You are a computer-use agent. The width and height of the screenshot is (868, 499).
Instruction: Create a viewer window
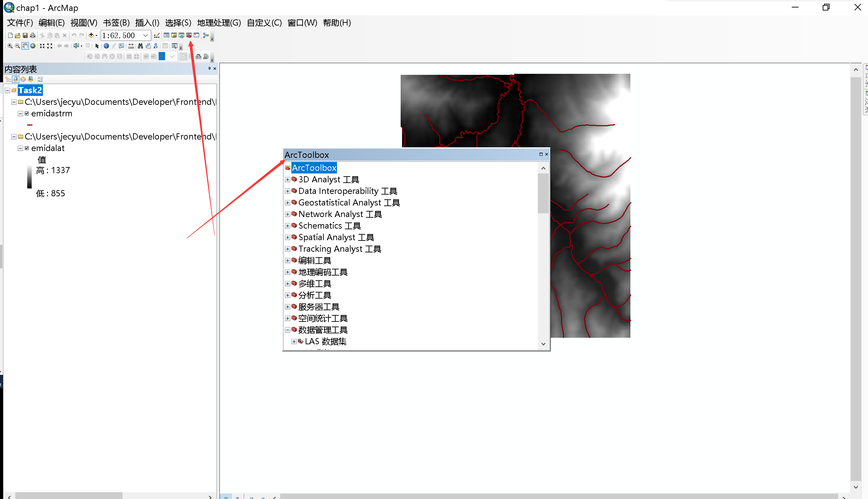(x=175, y=46)
